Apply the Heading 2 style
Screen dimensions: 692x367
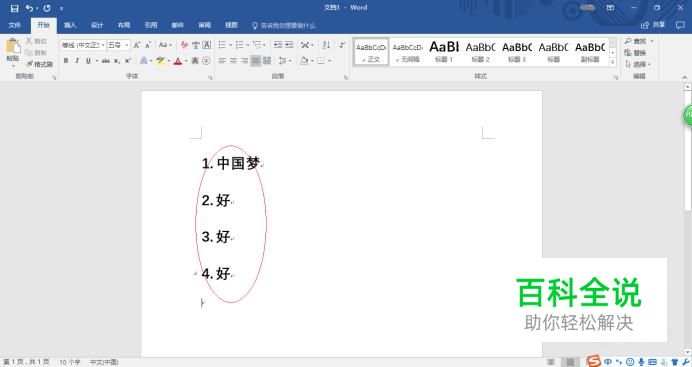coord(481,52)
